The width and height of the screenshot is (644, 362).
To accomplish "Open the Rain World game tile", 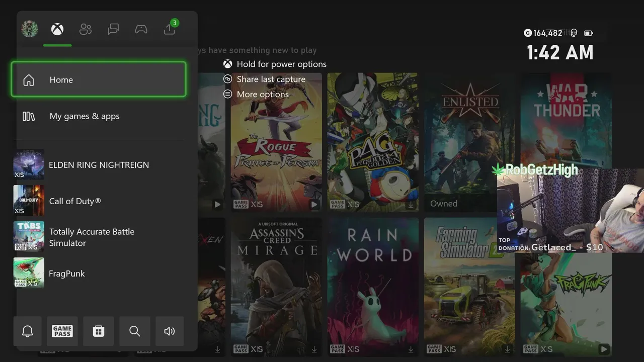I will tap(373, 287).
